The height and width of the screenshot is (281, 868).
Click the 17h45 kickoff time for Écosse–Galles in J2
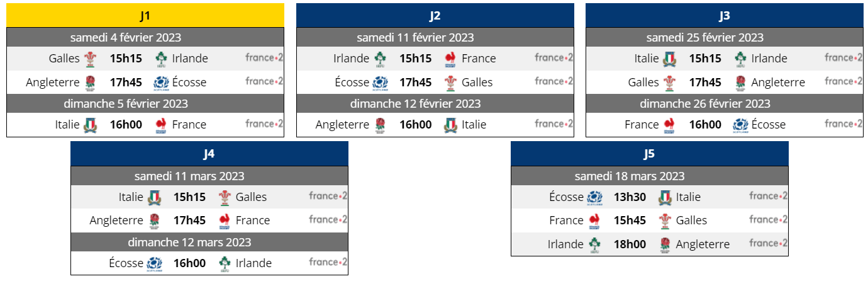[416, 83]
